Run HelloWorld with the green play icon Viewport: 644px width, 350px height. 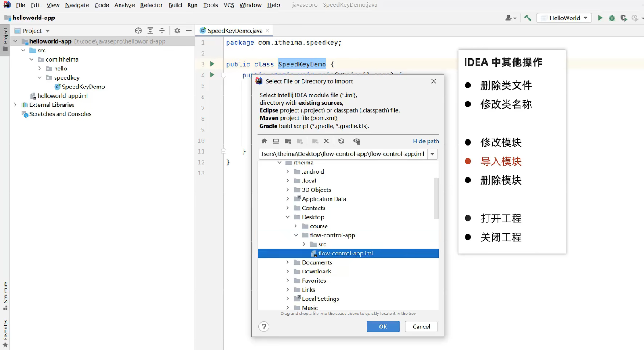point(600,18)
